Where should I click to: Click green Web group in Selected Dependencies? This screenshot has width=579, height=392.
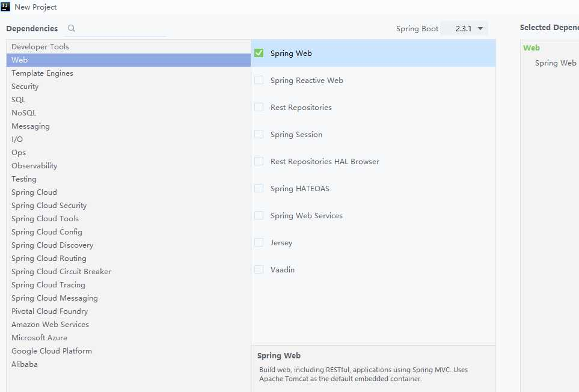[x=532, y=47]
